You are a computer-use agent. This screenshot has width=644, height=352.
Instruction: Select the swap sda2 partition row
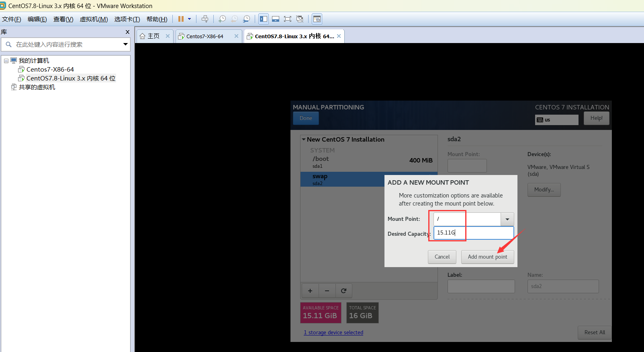[342, 179]
